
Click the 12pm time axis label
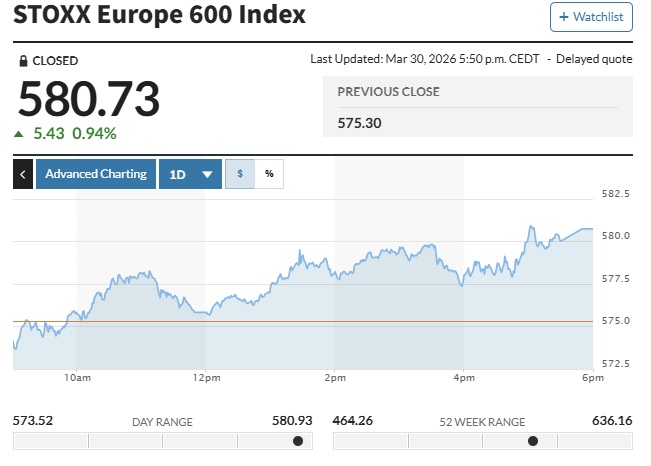pos(206,378)
